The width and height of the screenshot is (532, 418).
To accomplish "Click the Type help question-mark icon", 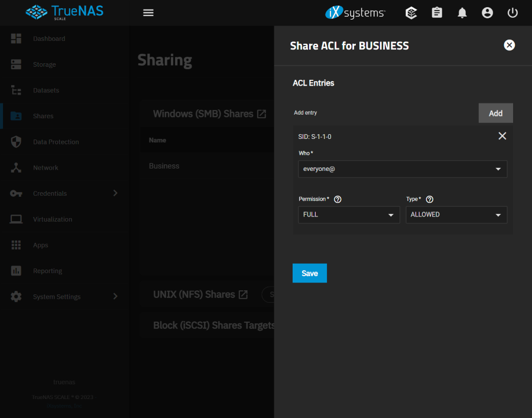I will point(430,199).
